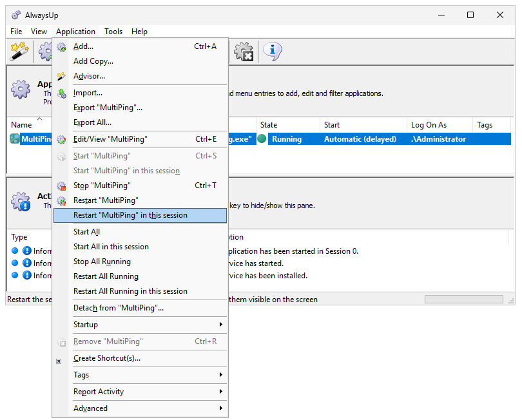
Task: Choose Add Copy... menu entry
Action: (140, 62)
